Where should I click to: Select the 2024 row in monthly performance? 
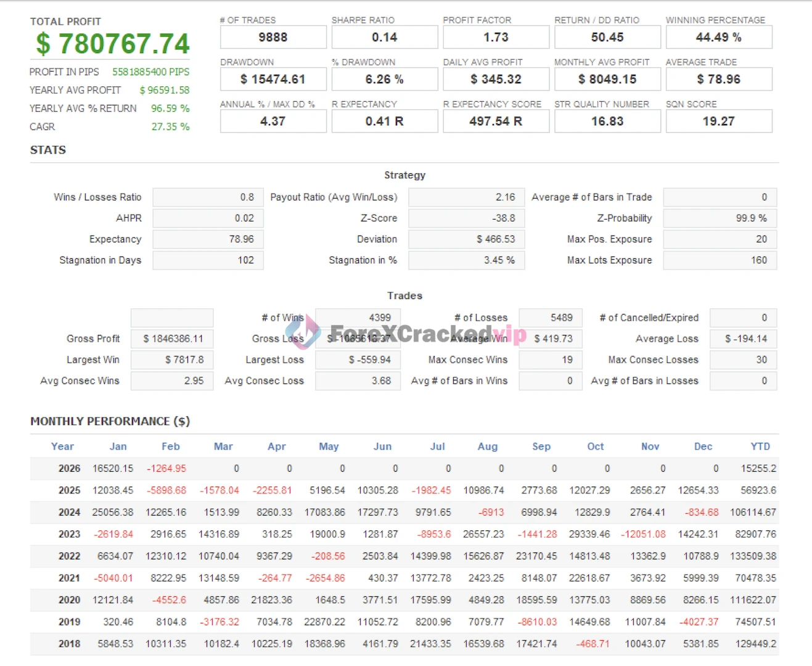69,512
